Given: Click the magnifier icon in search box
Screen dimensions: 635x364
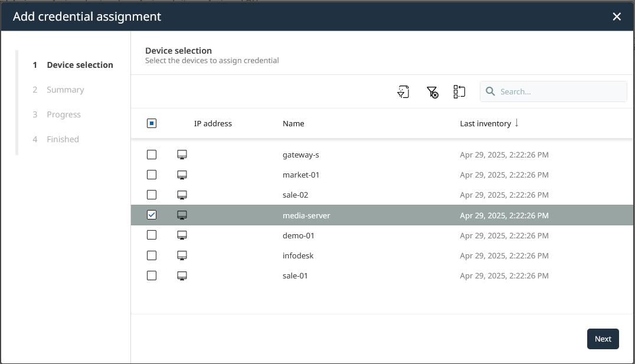Looking at the screenshot, I should pyautogui.click(x=490, y=91).
